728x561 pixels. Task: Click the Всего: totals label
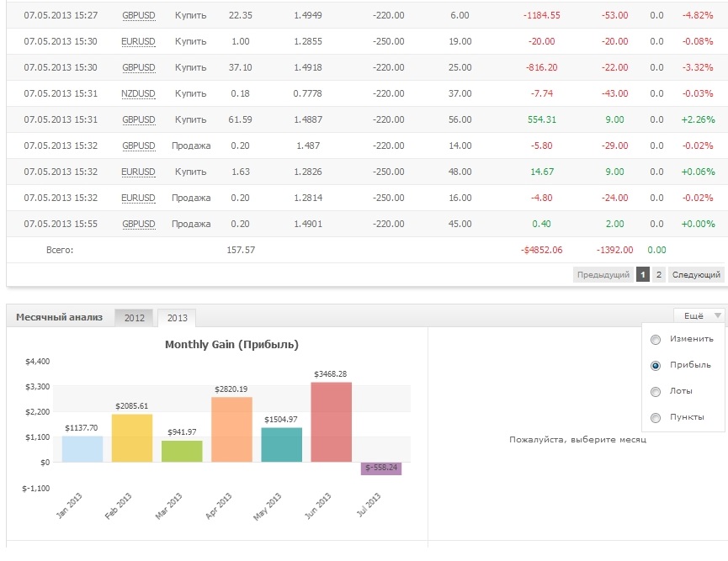click(x=60, y=250)
